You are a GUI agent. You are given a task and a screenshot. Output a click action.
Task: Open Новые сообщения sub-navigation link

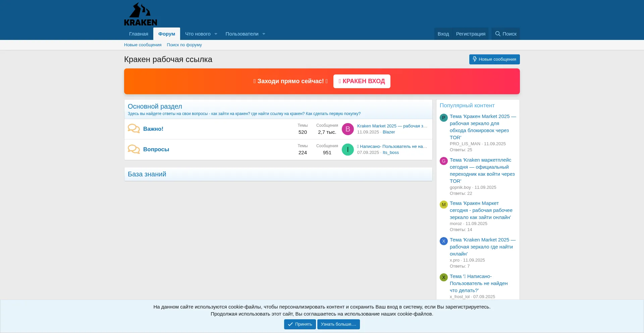[x=143, y=45]
